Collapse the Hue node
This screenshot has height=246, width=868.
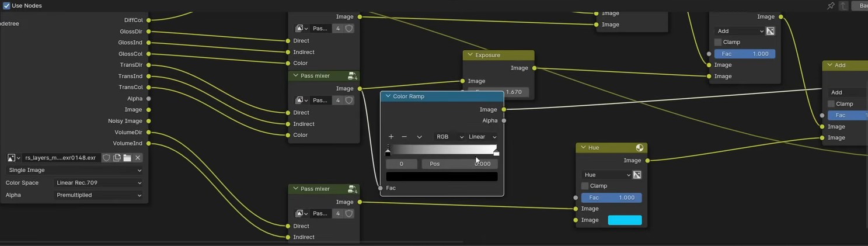583,148
